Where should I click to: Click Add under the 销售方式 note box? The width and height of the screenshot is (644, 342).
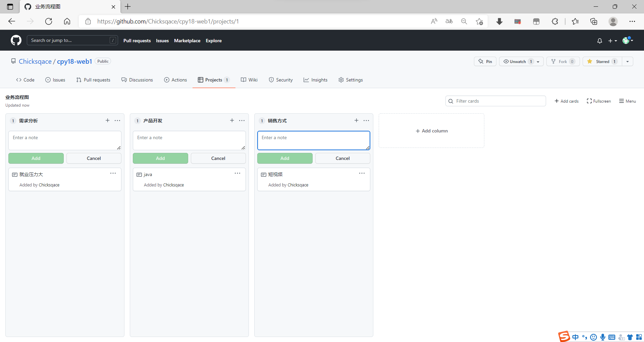tap(285, 158)
